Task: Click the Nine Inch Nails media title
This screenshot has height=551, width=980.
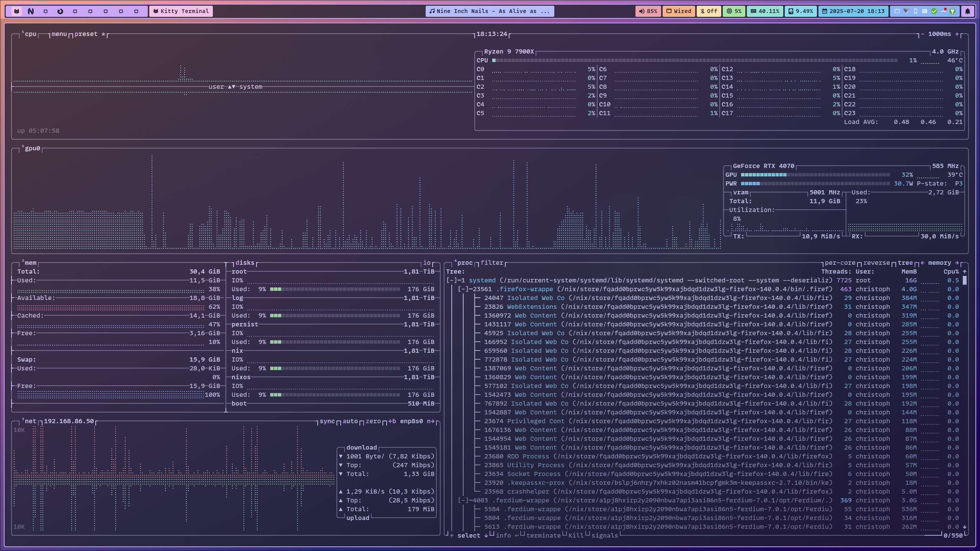Action: (x=490, y=11)
